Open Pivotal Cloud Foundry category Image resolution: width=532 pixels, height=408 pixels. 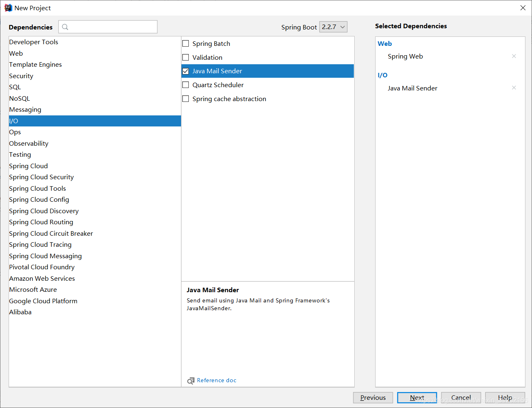(95, 267)
